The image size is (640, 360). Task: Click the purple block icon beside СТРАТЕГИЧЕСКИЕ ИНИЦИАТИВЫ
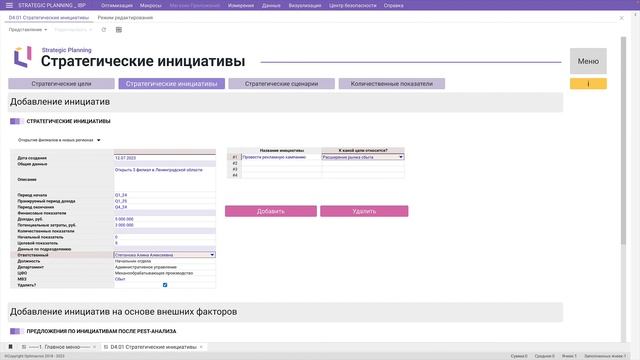pyautogui.click(x=17, y=121)
